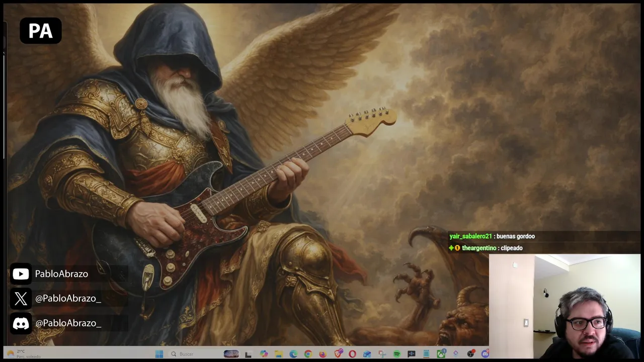Open OBS Studio from the taskbar
Image resolution: width=644 pixels, height=362 pixels.
470,353
